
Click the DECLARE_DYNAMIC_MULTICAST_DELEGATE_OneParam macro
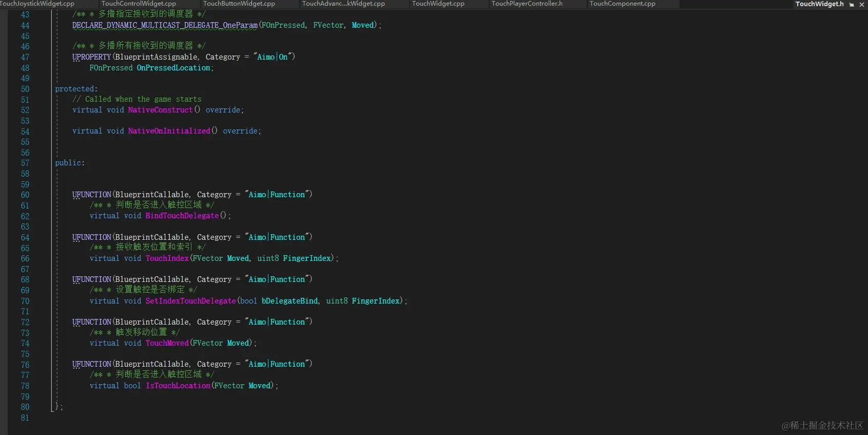coord(165,25)
